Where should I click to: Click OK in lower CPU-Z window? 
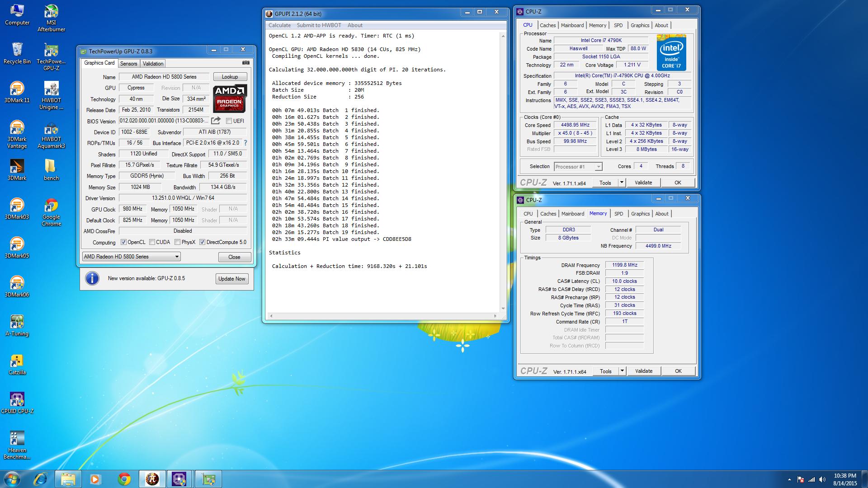678,371
